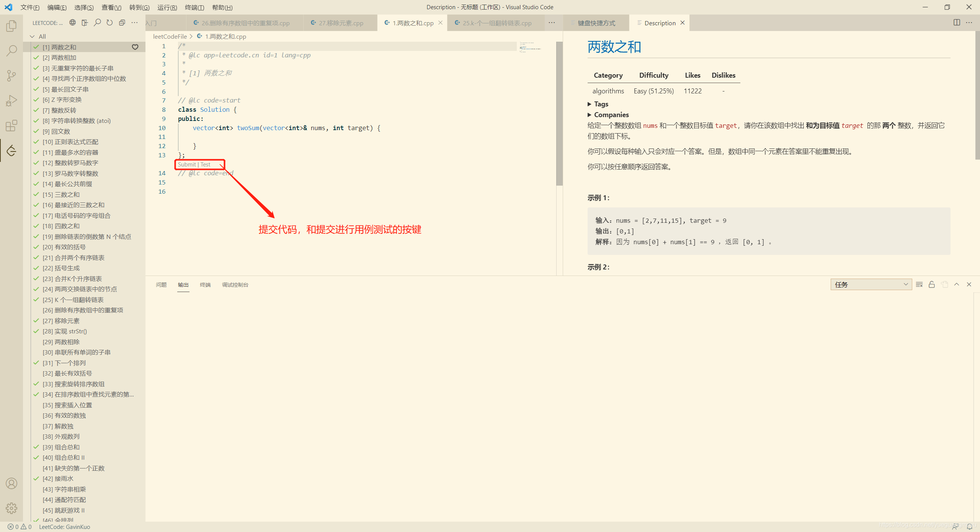Open the Run and Debug view
The width and height of the screenshot is (980, 532).
click(x=11, y=100)
